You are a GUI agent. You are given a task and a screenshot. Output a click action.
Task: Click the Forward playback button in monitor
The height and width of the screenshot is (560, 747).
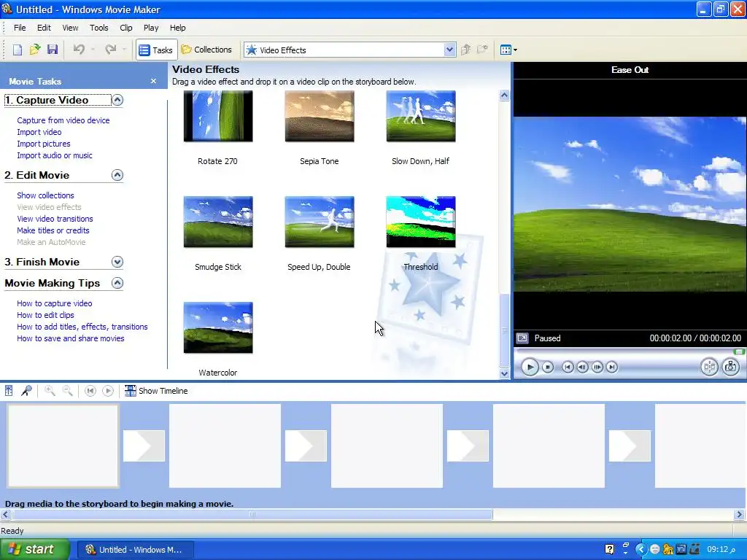tap(612, 367)
